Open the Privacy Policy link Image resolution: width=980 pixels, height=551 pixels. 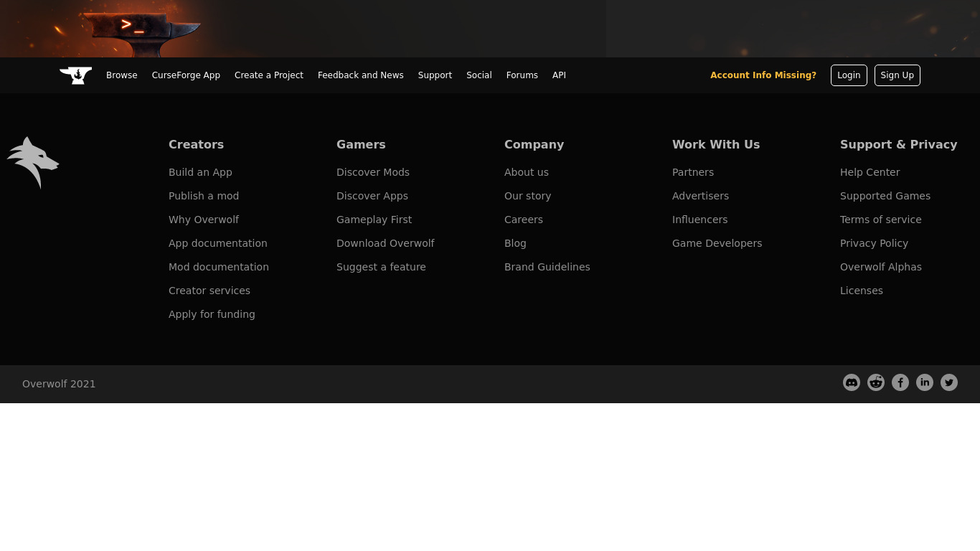pyautogui.click(x=874, y=243)
